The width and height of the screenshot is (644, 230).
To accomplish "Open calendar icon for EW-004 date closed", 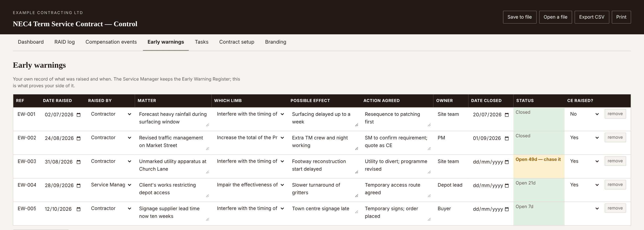I will pyautogui.click(x=507, y=185).
